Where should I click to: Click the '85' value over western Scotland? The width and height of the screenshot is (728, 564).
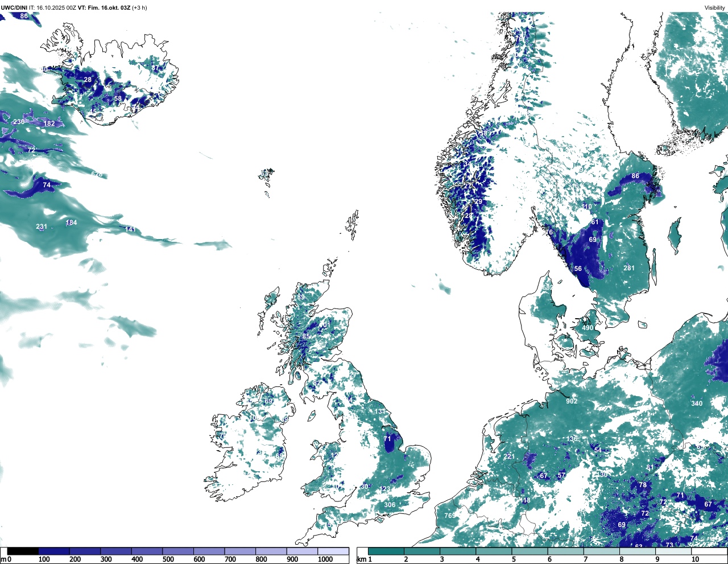pos(306,336)
